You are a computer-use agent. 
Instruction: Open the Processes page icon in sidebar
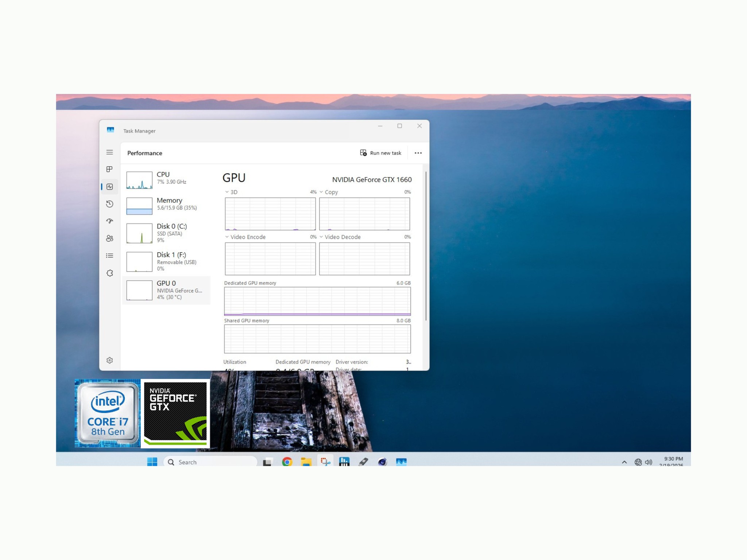click(x=109, y=169)
